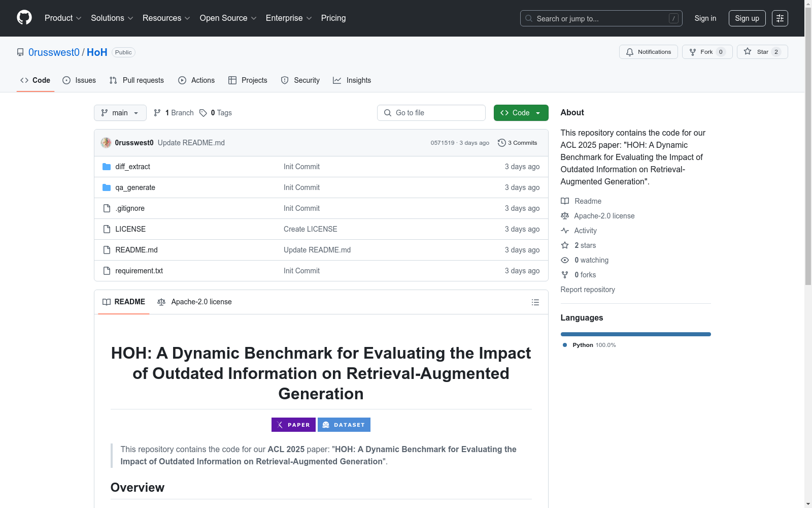Click the commits history clock icon

[x=502, y=143]
